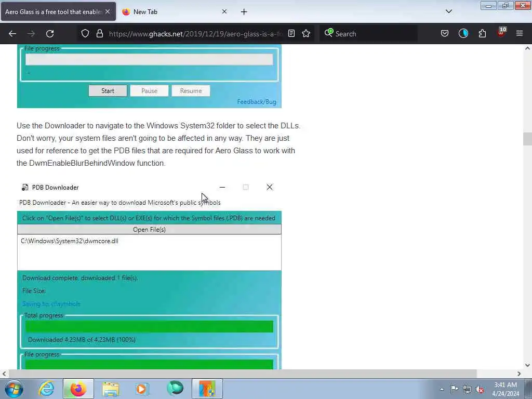
Task: Open the Firefox hamburger application menu
Action: pos(520,34)
